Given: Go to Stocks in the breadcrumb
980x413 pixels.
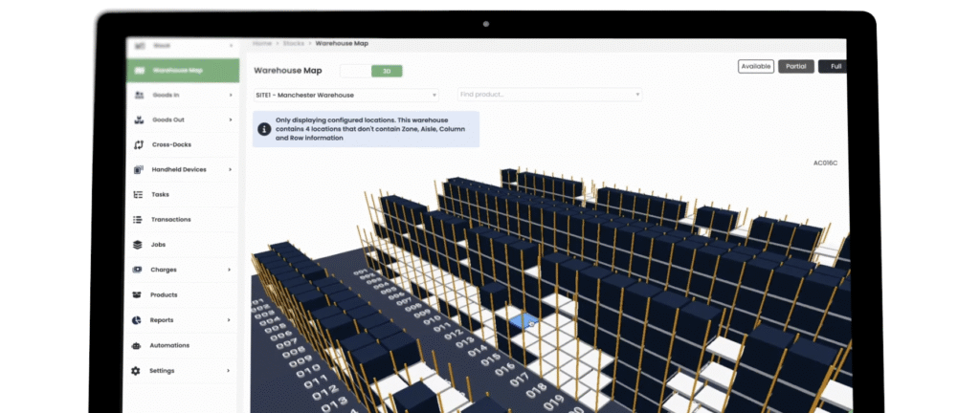Looking at the screenshot, I should coord(294,44).
